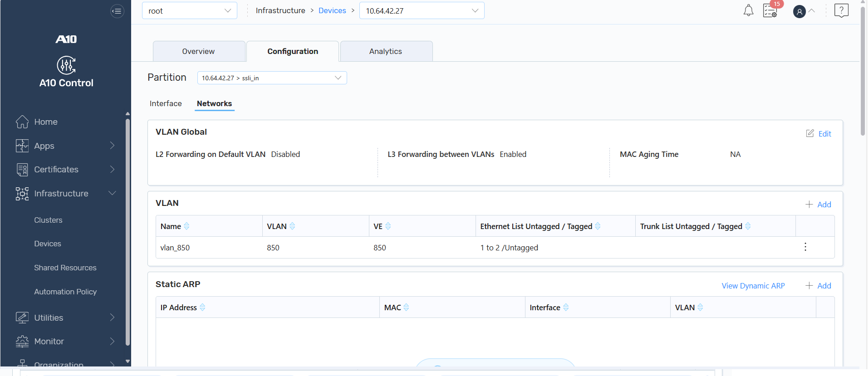This screenshot has height=376, width=868.
Task: Click the View Dynamic ARP link
Action: 753,286
